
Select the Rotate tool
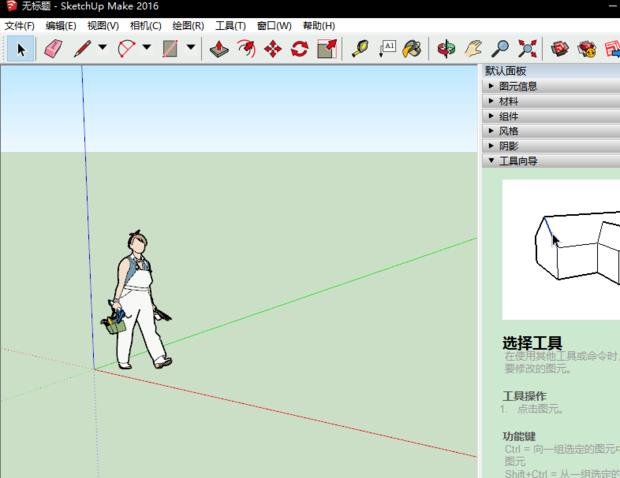pyautogui.click(x=299, y=48)
